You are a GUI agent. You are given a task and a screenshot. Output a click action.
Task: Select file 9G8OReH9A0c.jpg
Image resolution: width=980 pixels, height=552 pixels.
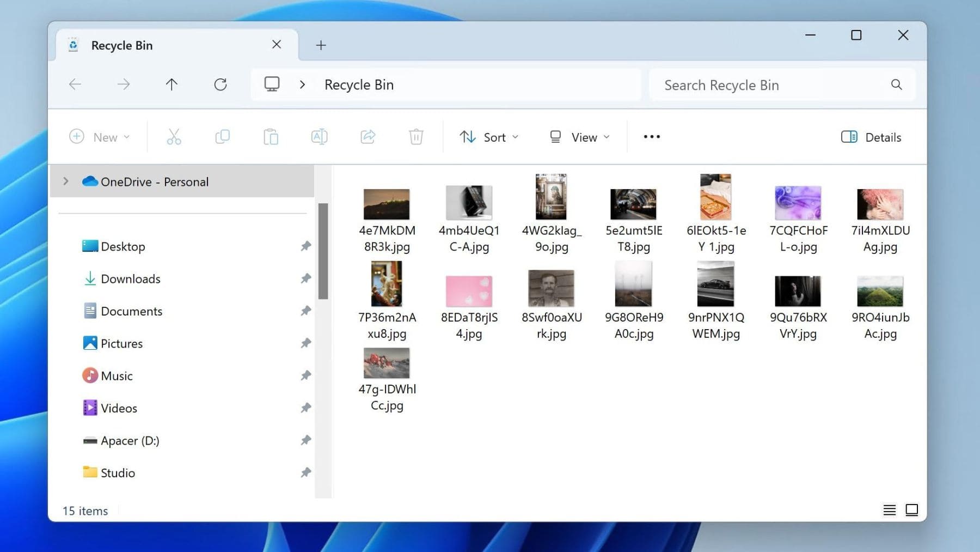point(633,301)
